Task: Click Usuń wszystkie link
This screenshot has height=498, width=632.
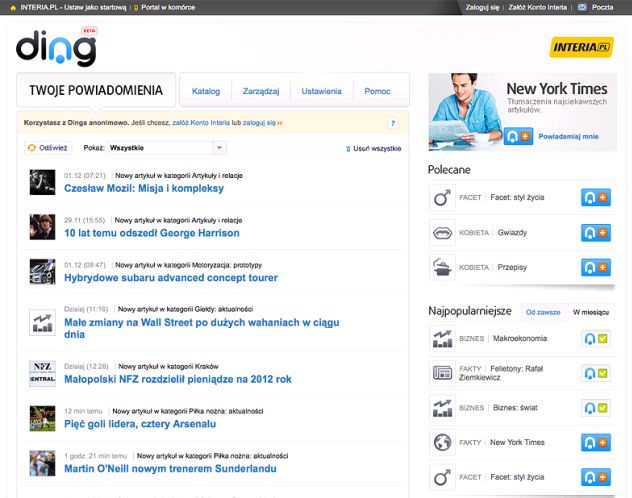Action: tap(377, 149)
